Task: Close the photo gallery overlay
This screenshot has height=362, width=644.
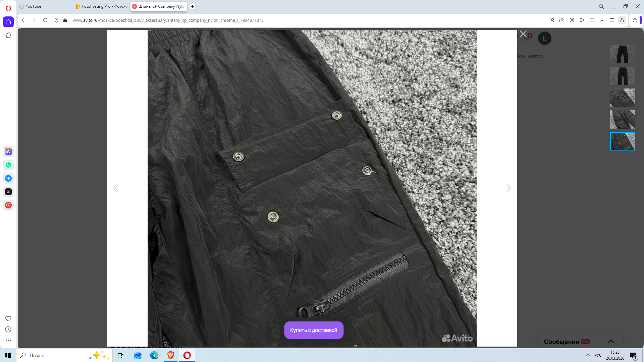Action: pyautogui.click(x=523, y=34)
